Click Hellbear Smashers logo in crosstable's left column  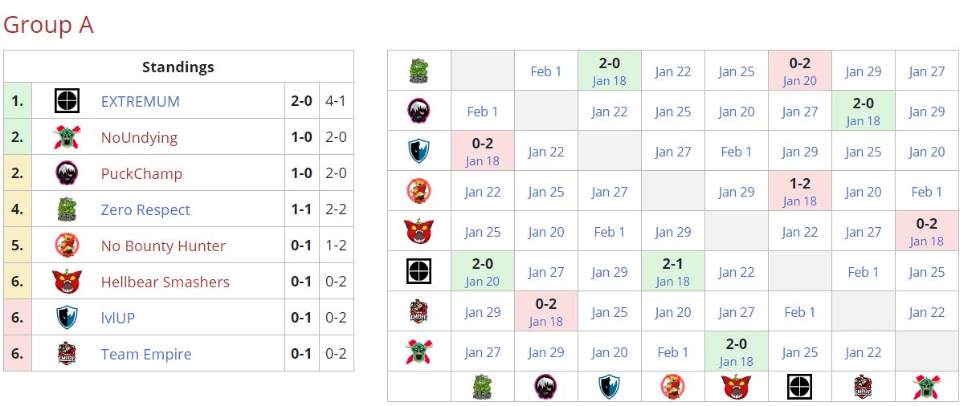click(x=419, y=231)
